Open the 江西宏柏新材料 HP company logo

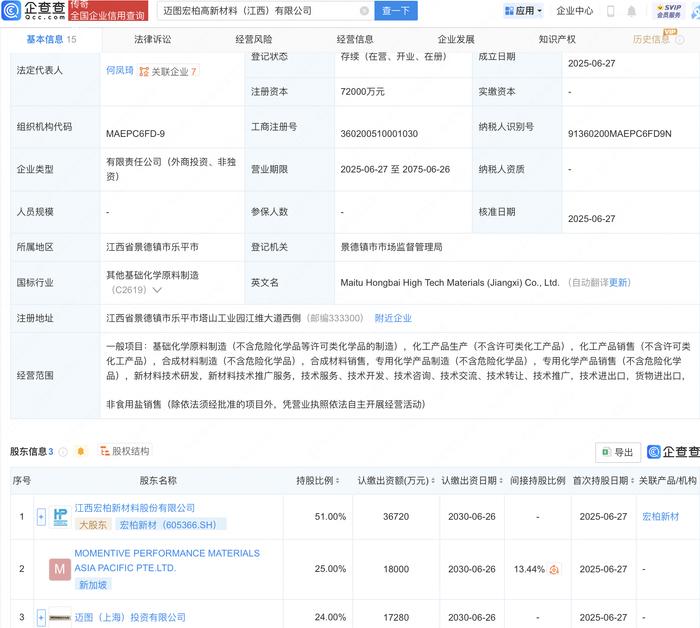[x=60, y=517]
